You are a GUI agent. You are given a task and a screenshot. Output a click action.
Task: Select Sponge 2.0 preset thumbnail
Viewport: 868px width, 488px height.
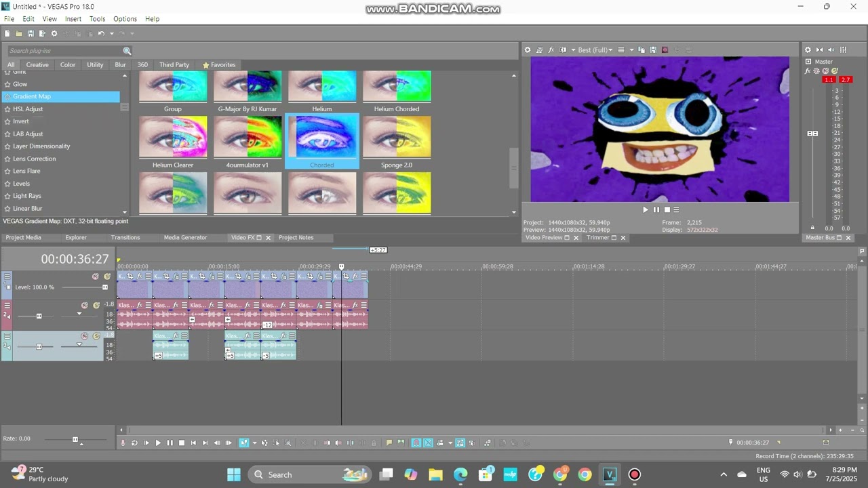[x=397, y=137]
